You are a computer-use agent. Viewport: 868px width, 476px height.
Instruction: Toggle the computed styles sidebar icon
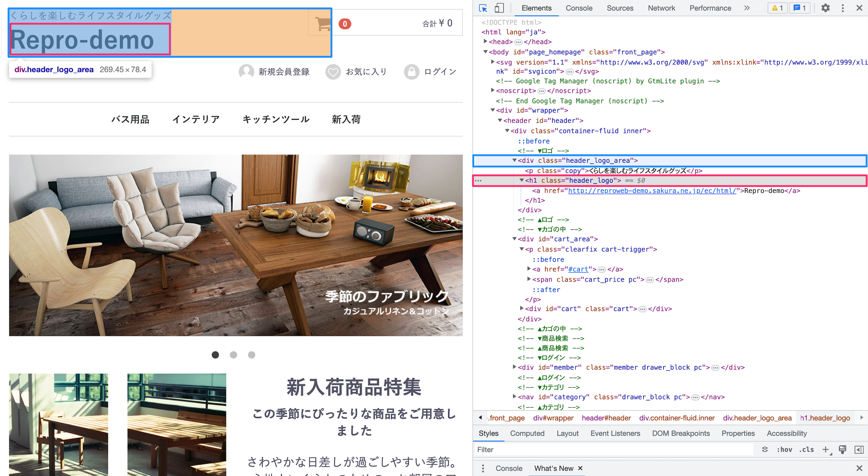coord(859,449)
